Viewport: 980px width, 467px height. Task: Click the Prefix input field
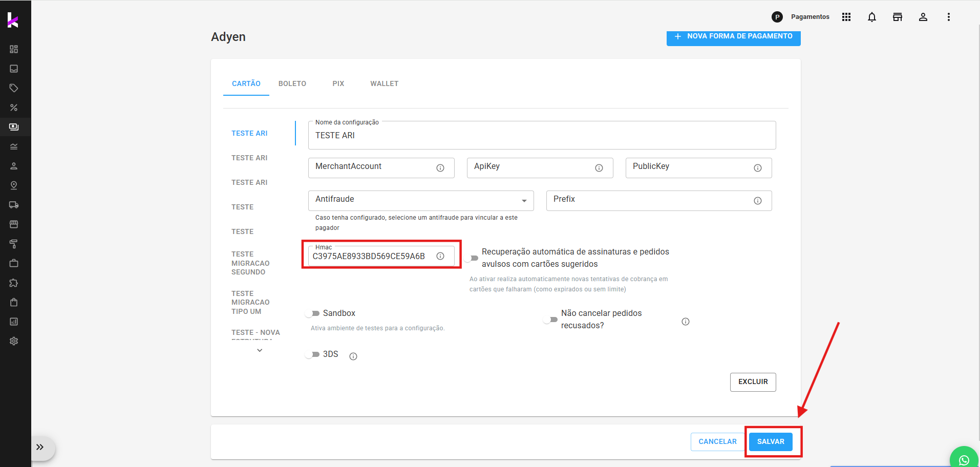click(x=659, y=201)
